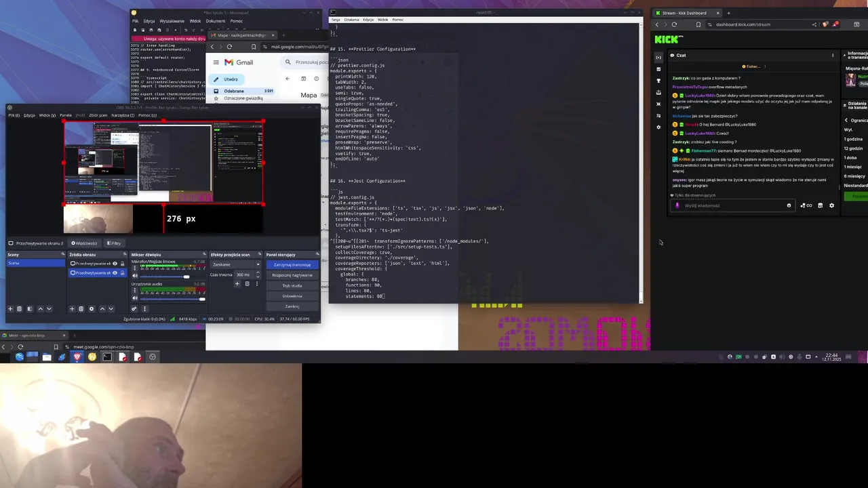
Task: Open Dokument menu in Mousepad
Action: [x=215, y=21]
